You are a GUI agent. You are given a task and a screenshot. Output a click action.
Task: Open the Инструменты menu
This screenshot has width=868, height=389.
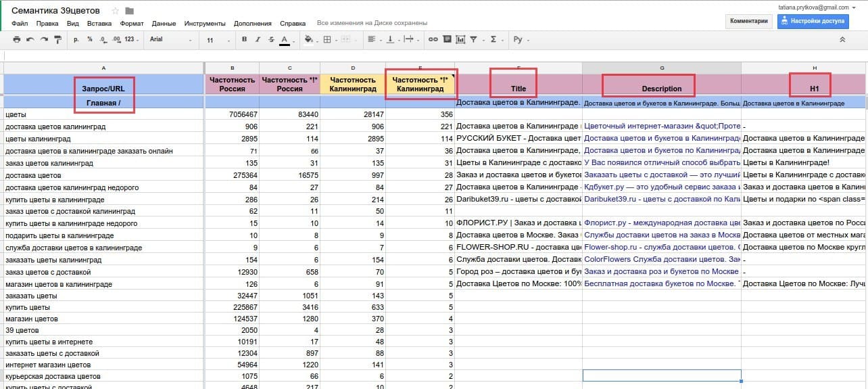pos(205,23)
